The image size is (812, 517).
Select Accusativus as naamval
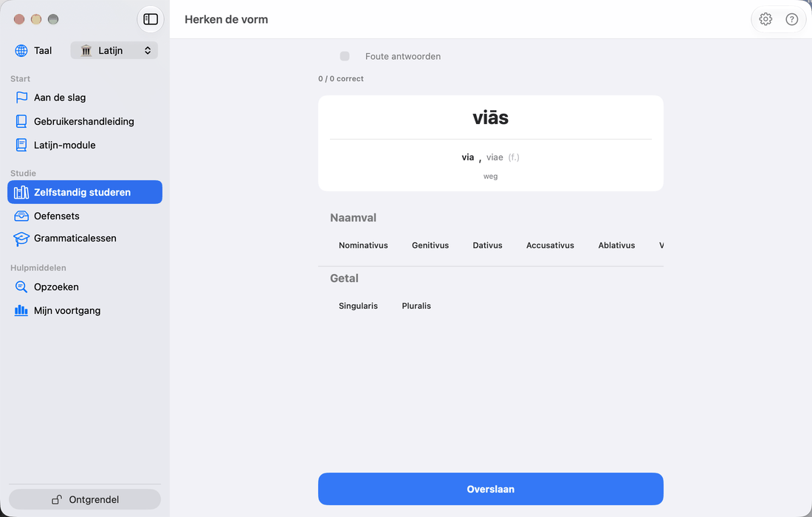[550, 245]
